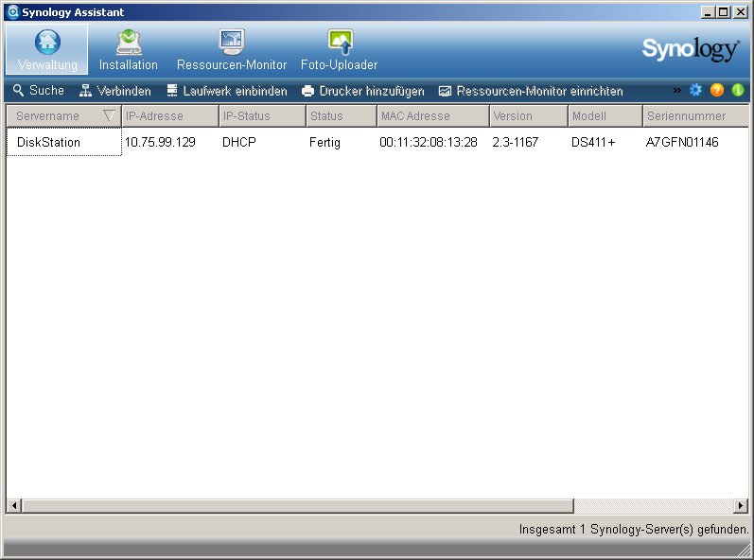The width and height of the screenshot is (754, 560).
Task: Maximize the Synology Assistant window
Action: click(x=723, y=12)
